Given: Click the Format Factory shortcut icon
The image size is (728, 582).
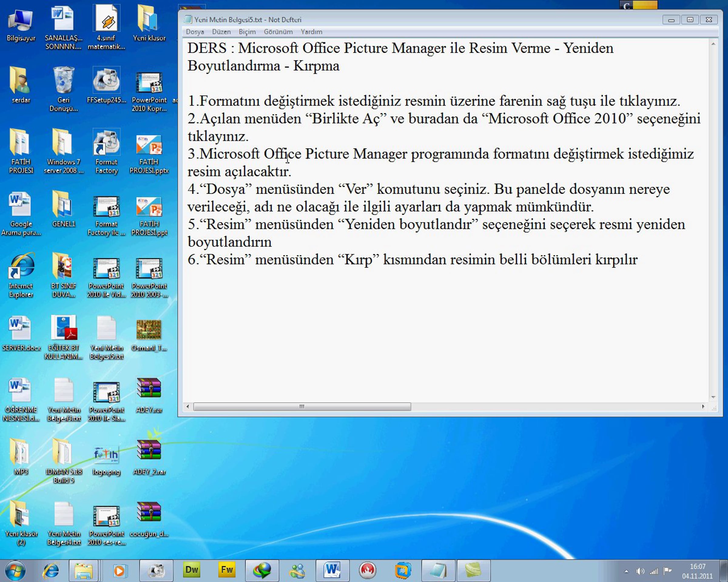Looking at the screenshot, I should point(106,151).
